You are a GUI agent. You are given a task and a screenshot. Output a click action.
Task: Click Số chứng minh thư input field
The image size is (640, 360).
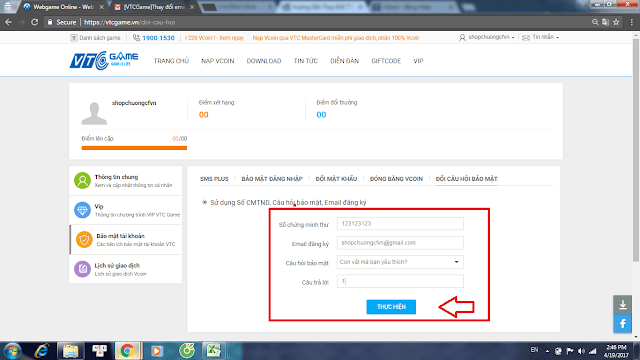pyautogui.click(x=400, y=224)
